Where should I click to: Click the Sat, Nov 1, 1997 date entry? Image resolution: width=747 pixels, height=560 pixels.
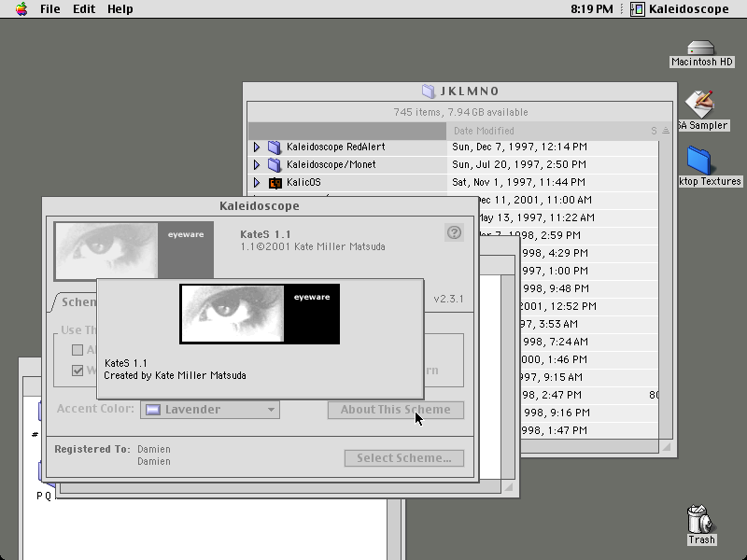pyautogui.click(x=518, y=182)
